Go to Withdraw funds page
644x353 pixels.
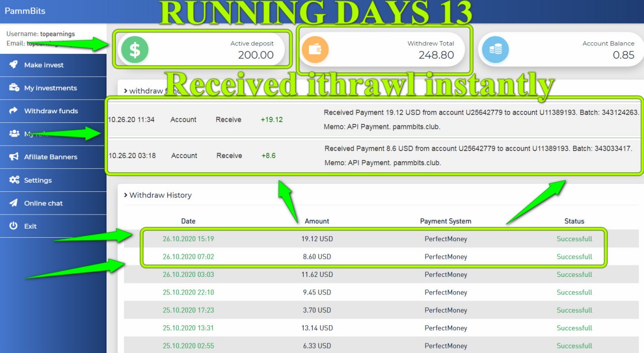53,111
